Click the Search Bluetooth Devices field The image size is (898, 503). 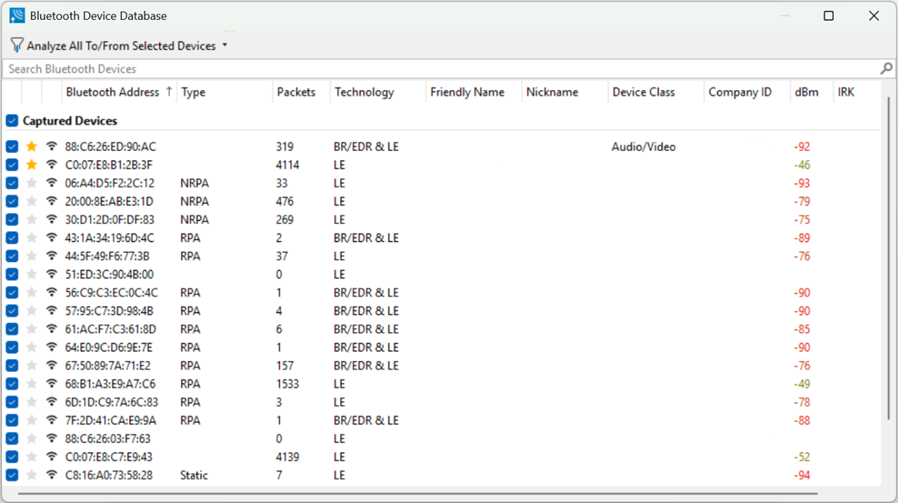[441, 69]
